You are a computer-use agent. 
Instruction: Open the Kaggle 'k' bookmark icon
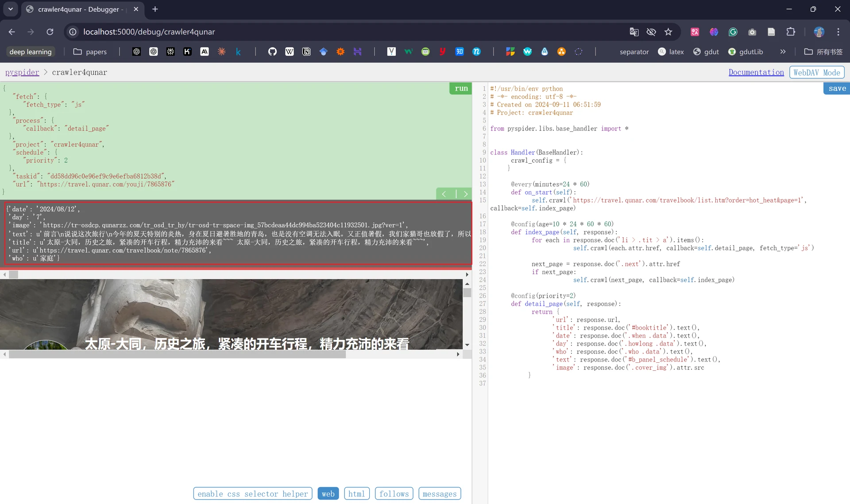pos(238,52)
